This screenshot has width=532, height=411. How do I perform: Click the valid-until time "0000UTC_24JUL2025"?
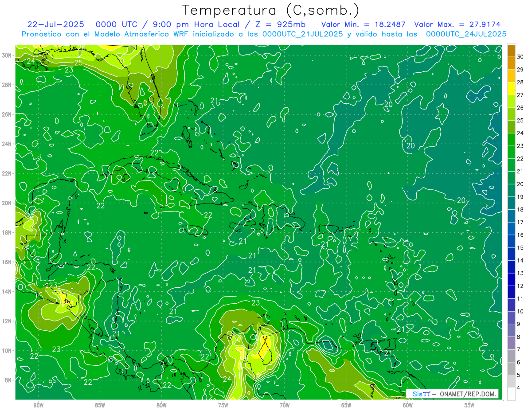coord(466,34)
